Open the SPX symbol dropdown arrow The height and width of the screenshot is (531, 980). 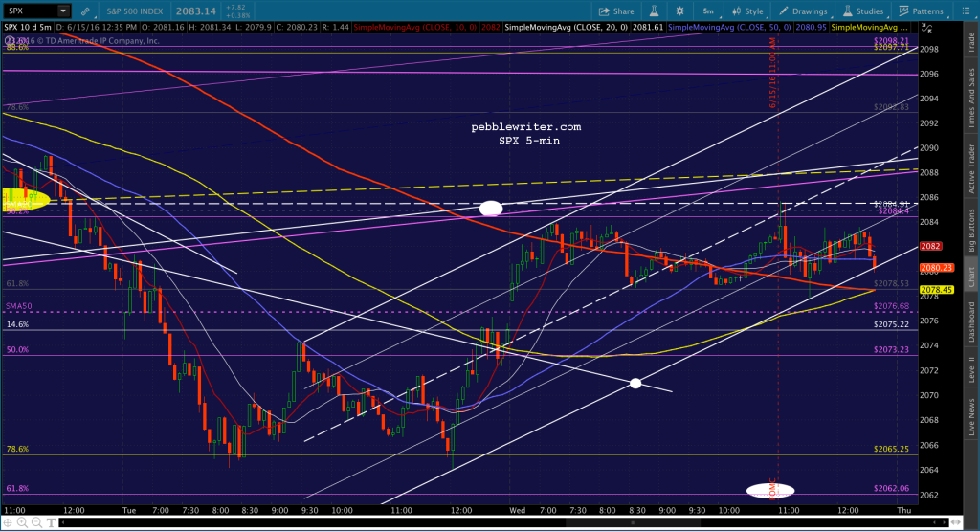(x=63, y=11)
